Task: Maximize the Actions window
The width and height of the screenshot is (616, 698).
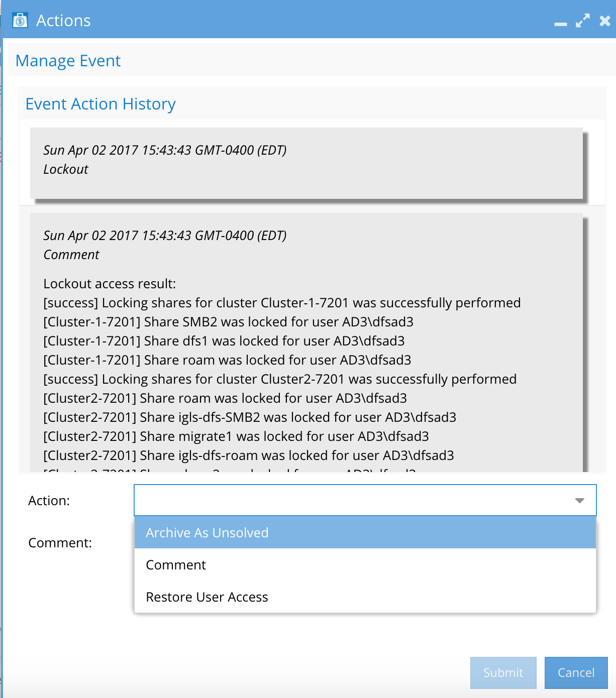Action: point(583,21)
